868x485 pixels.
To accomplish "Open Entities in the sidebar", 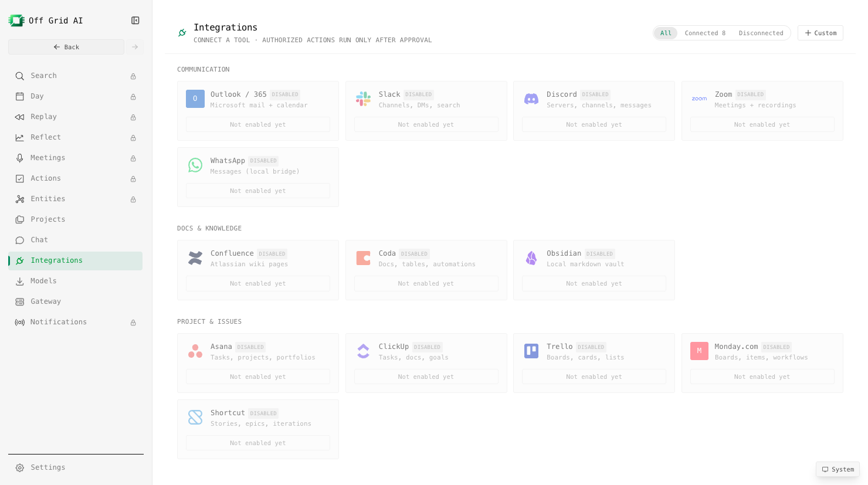I will coord(76,199).
